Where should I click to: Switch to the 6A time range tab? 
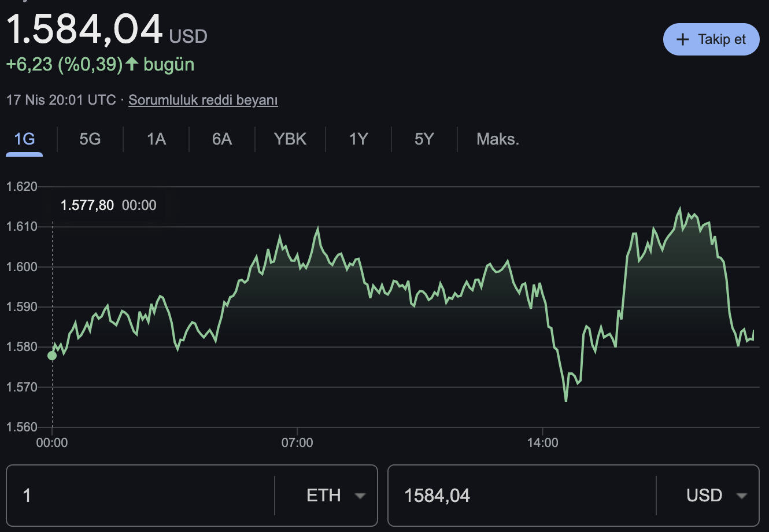coord(222,139)
